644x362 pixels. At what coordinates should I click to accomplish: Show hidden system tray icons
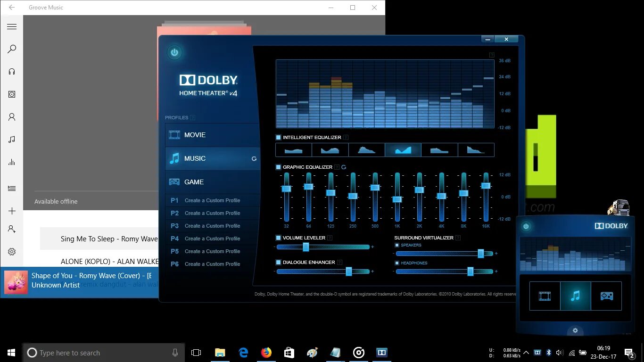coord(526,353)
